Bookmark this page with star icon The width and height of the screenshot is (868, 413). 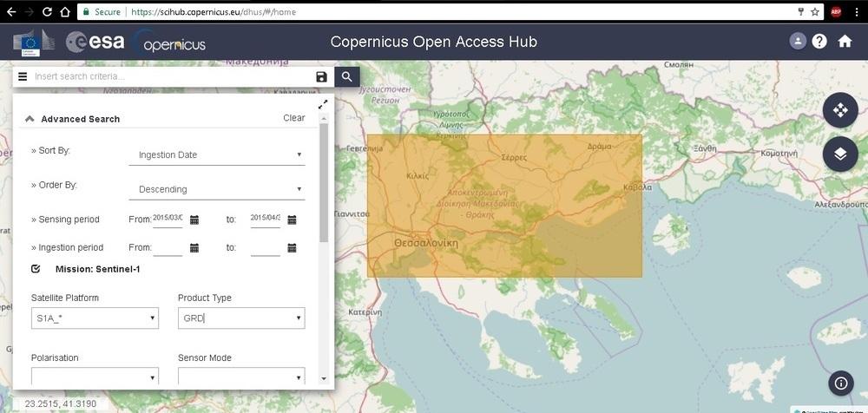(x=815, y=11)
